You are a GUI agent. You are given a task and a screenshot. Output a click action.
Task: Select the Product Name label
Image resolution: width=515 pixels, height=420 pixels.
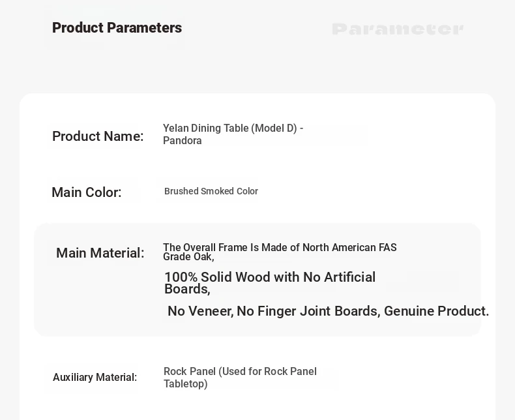click(98, 136)
